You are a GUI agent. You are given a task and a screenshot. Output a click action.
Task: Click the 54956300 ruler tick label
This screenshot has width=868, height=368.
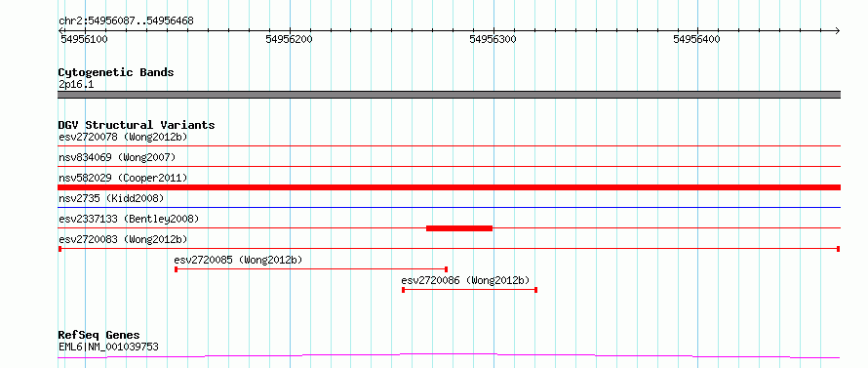click(493, 39)
